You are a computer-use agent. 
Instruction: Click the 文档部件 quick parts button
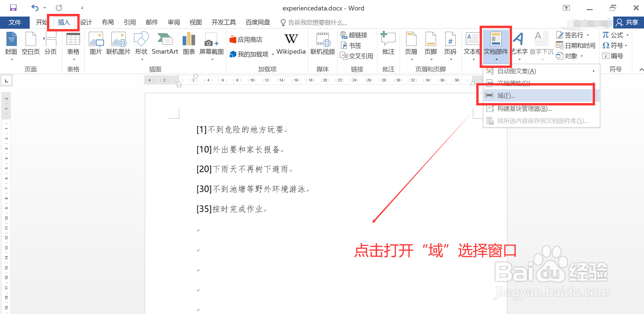coord(496,46)
